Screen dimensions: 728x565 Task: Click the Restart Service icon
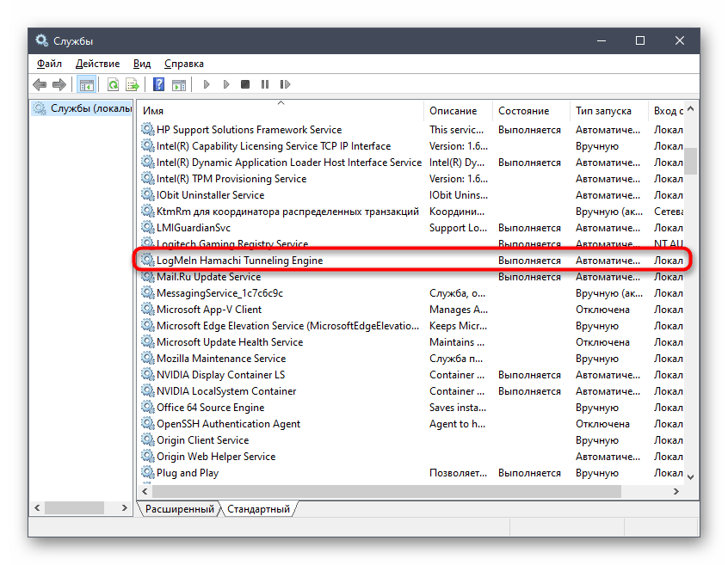[285, 84]
